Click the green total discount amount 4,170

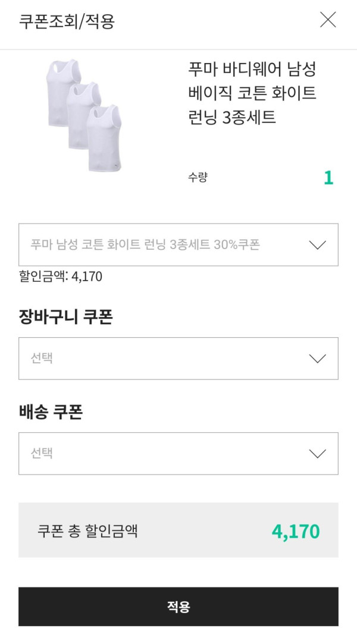point(296,531)
